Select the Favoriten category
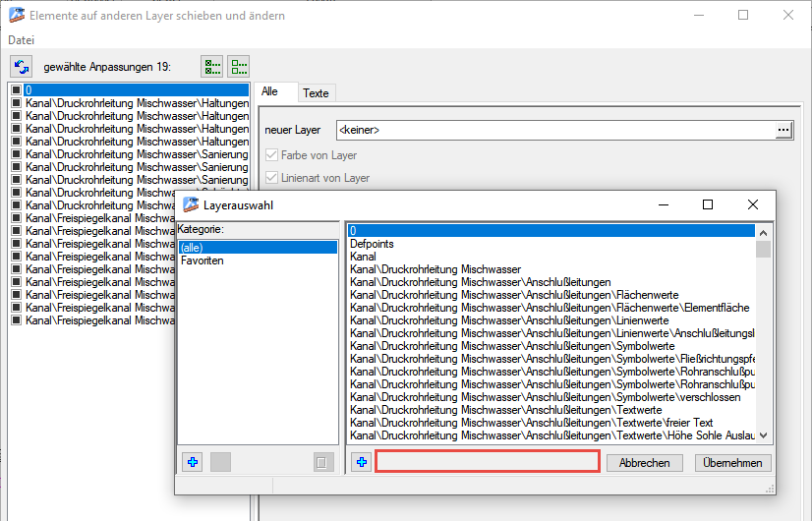This screenshot has width=812, height=521. (202, 260)
